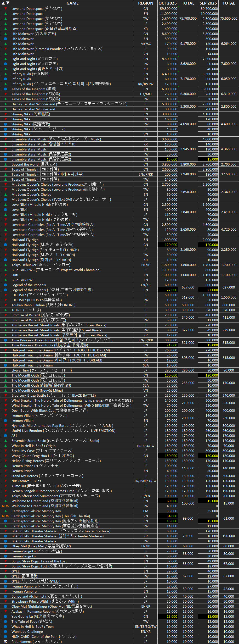Click the status circle beside A3!
This screenshot has width=239, height=644.
6,435
